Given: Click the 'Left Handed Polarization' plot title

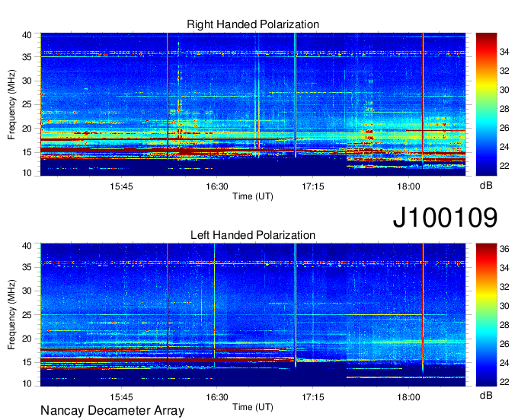Looking at the screenshot, I should point(253,235).
